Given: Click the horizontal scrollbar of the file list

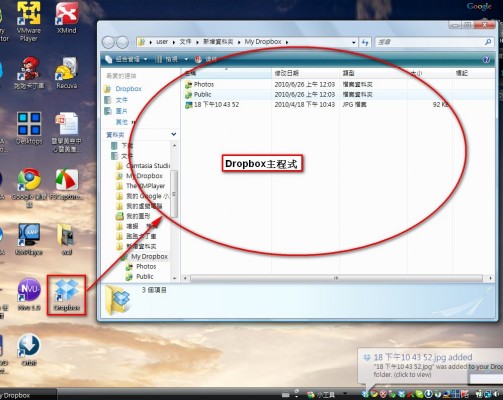Looking at the screenshot, I should [336, 278].
